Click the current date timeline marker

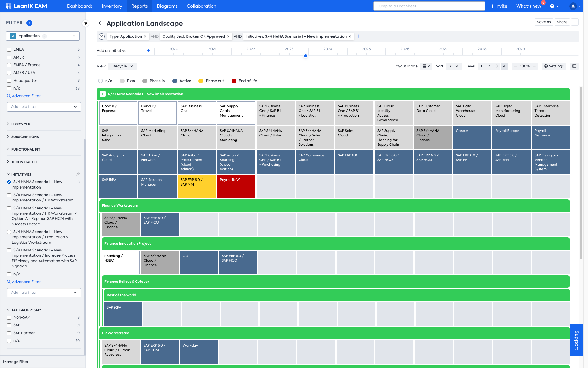tap(306, 56)
